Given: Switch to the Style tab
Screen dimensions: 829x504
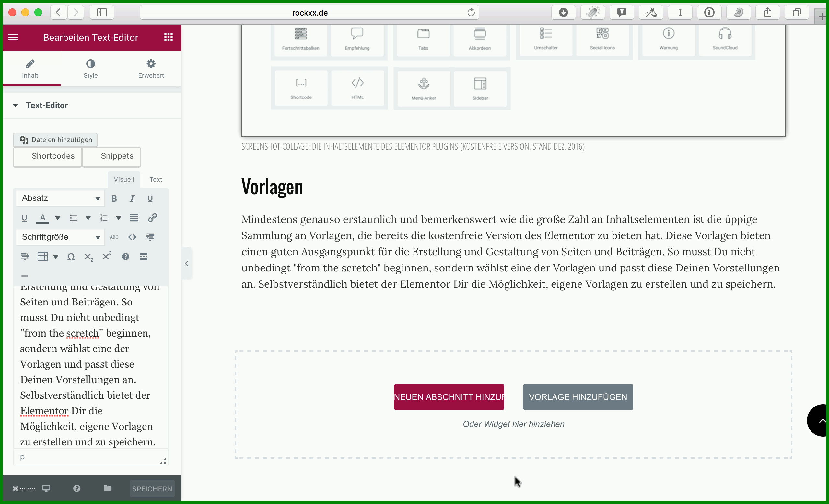Looking at the screenshot, I should [90, 69].
